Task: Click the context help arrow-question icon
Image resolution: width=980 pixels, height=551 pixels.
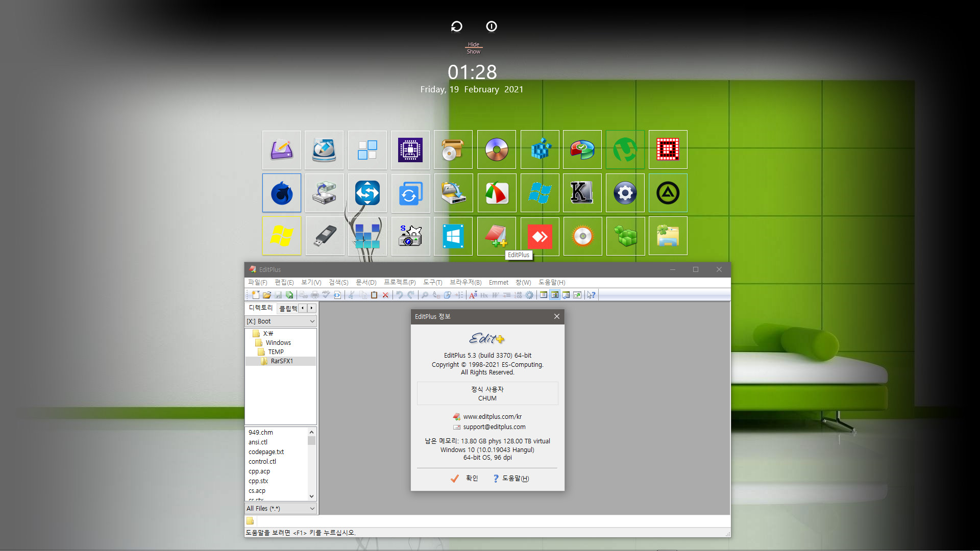Action: click(x=591, y=295)
